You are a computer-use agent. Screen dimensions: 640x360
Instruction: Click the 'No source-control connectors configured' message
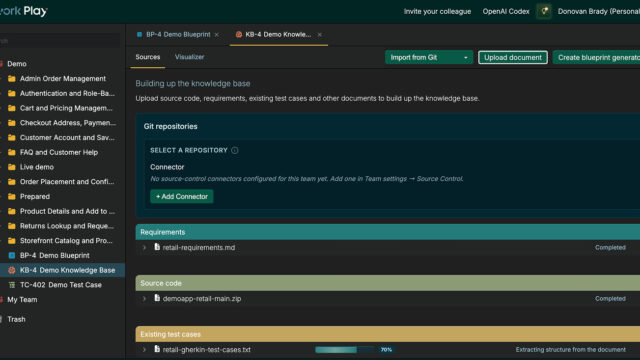pyautogui.click(x=307, y=179)
